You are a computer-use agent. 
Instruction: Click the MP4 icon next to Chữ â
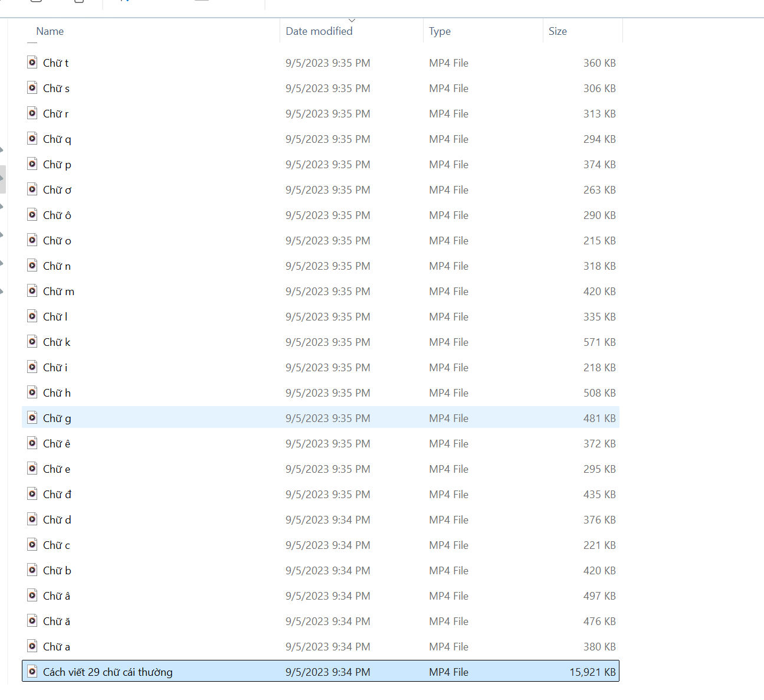(x=32, y=595)
